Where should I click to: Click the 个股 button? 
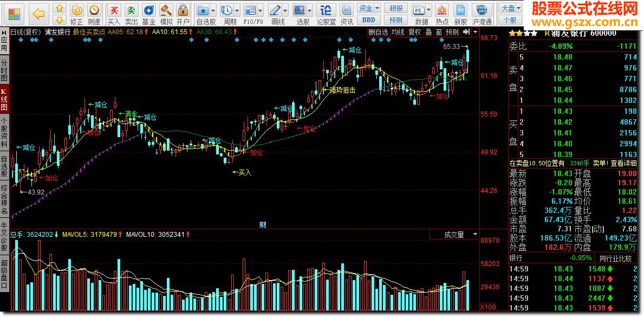click(x=510, y=20)
